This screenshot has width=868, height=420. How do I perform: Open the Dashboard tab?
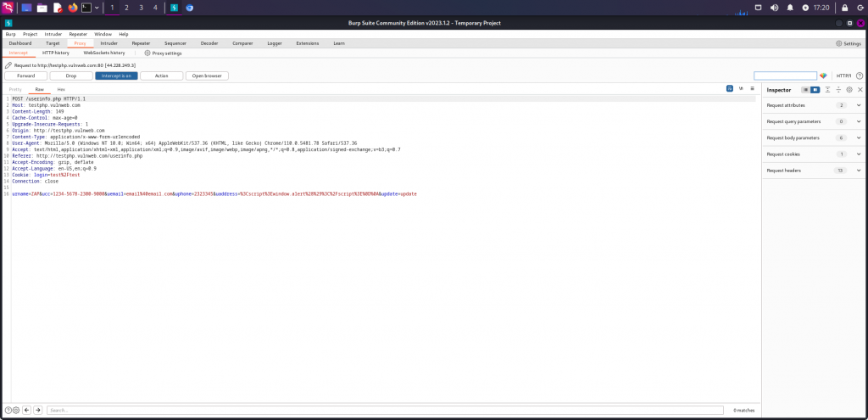[20, 43]
